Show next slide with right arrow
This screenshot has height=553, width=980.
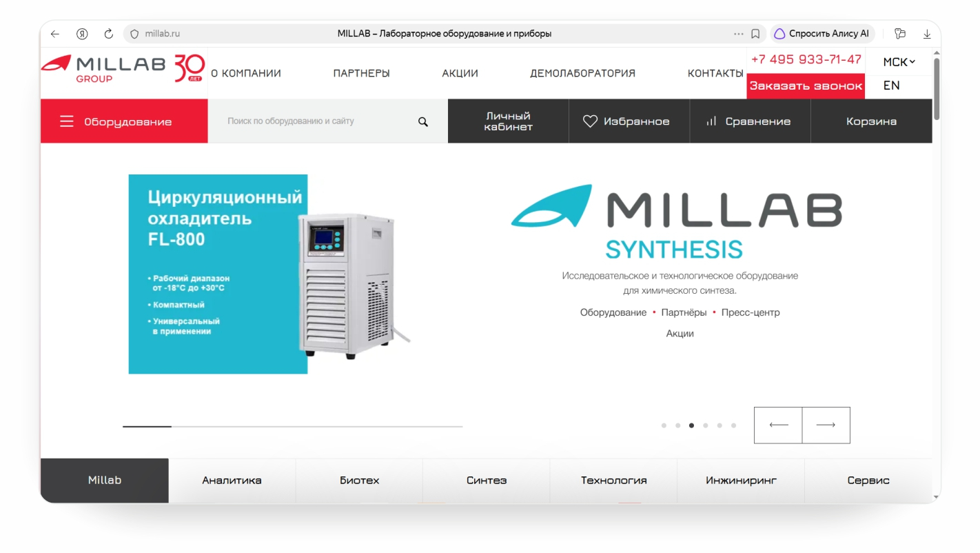click(826, 425)
